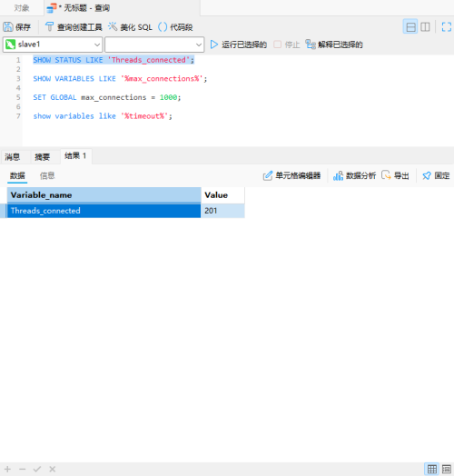Switch to horizontal split layout icon
Viewport: 454px width, 476px height.
(410, 27)
